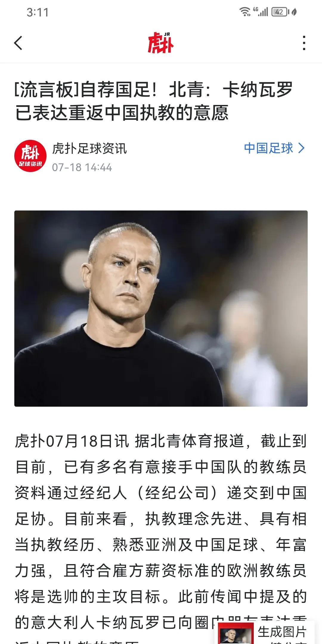Open the three-dot more options menu
The width and height of the screenshot is (322, 644).
(304, 43)
